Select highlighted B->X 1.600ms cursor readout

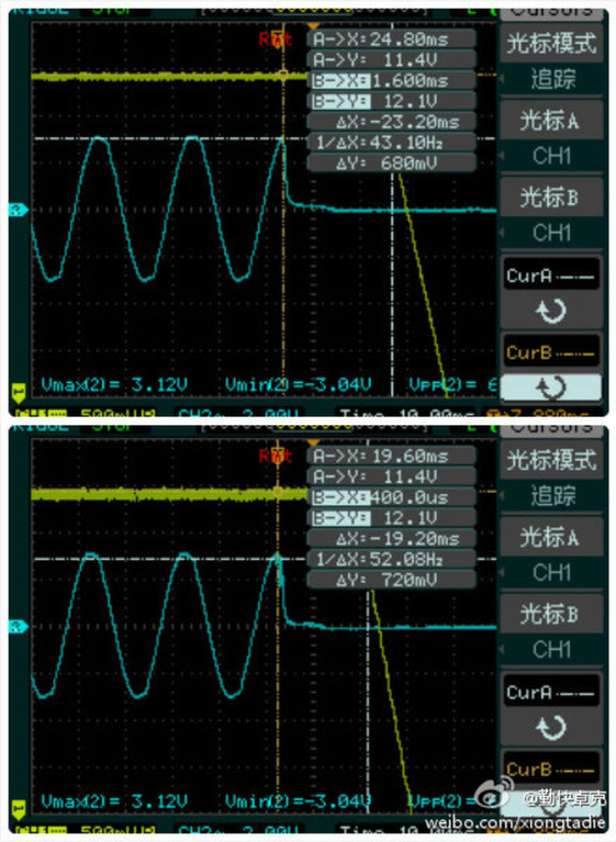click(391, 81)
